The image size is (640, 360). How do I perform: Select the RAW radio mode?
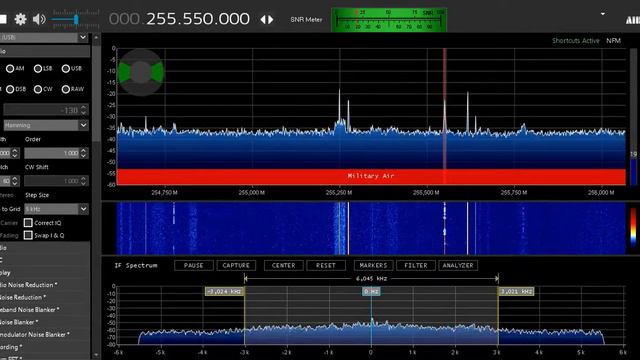coord(66,89)
